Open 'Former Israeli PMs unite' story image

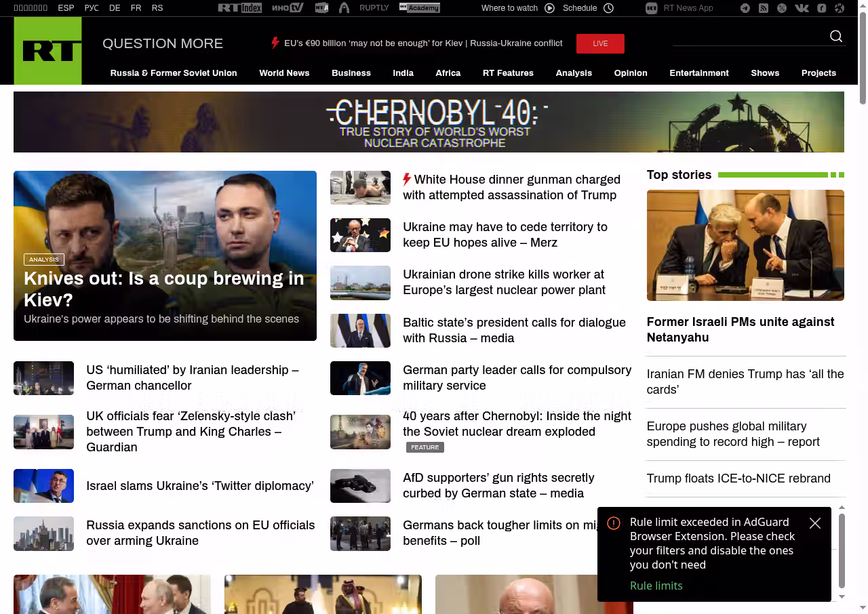point(745,245)
